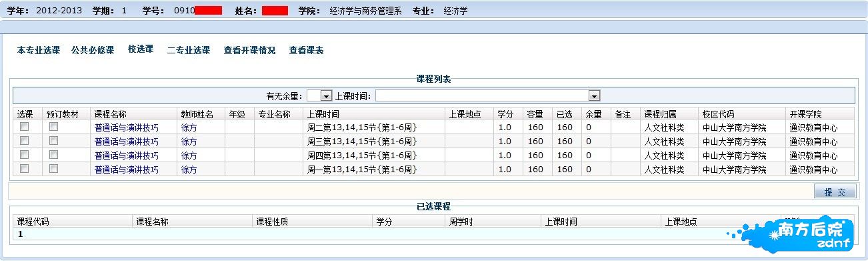Tick 预订教材 box for 周二 course row
The height and width of the screenshot is (261, 868).
pyautogui.click(x=54, y=127)
